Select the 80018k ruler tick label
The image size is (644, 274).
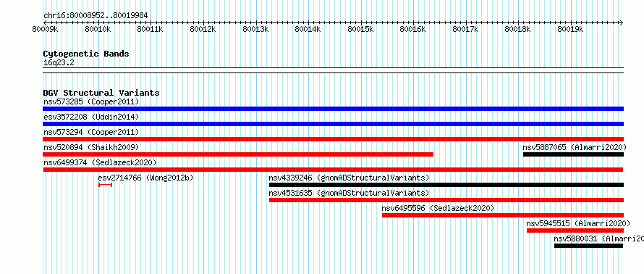(518, 29)
